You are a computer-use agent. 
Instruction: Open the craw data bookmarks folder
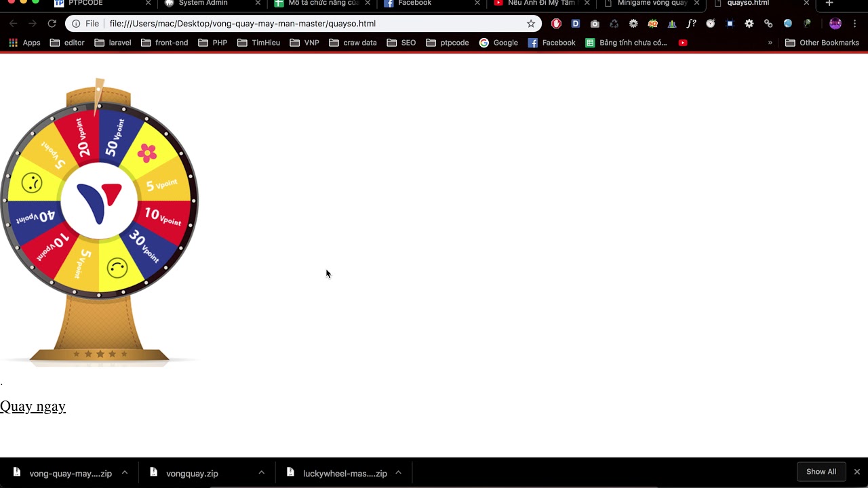point(352,43)
